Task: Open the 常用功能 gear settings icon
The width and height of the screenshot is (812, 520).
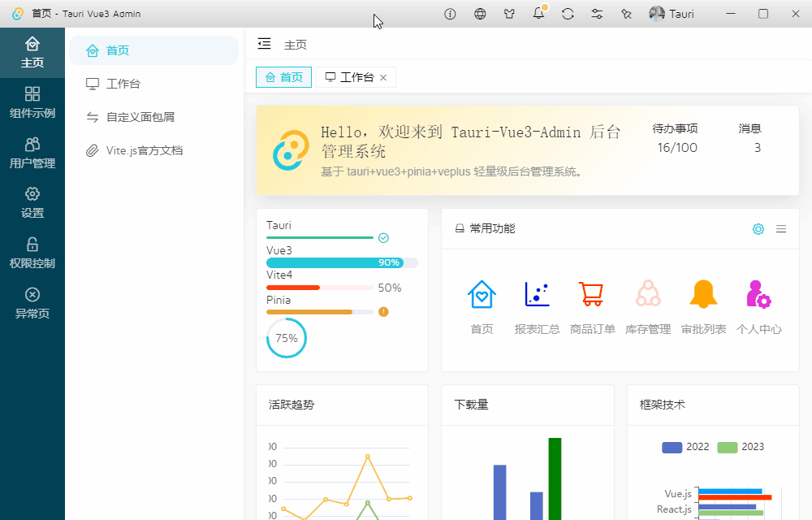Action: [758, 229]
